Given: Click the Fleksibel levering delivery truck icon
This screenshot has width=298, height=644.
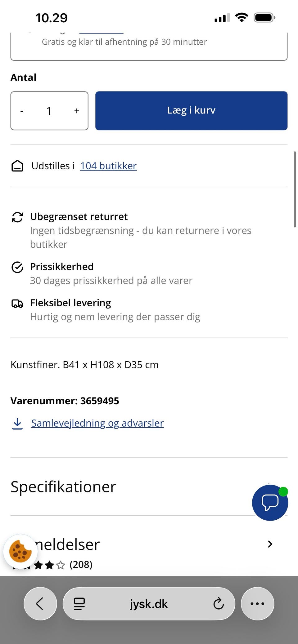Looking at the screenshot, I should pyautogui.click(x=17, y=304).
